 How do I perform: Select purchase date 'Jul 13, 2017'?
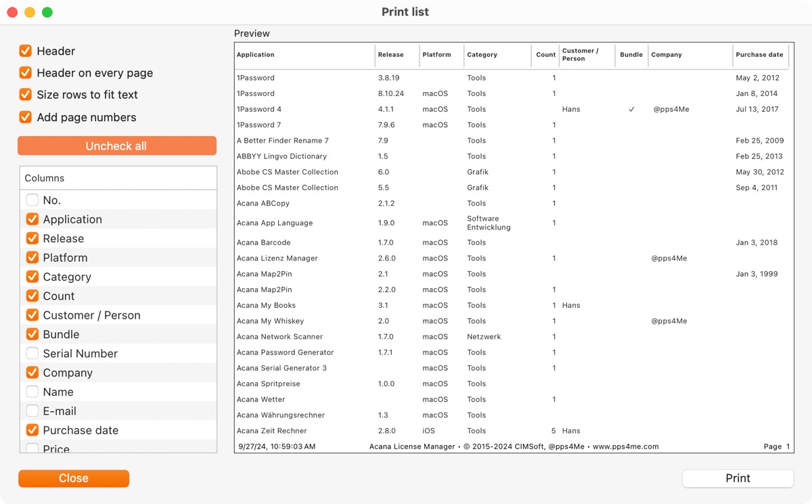pyautogui.click(x=757, y=109)
